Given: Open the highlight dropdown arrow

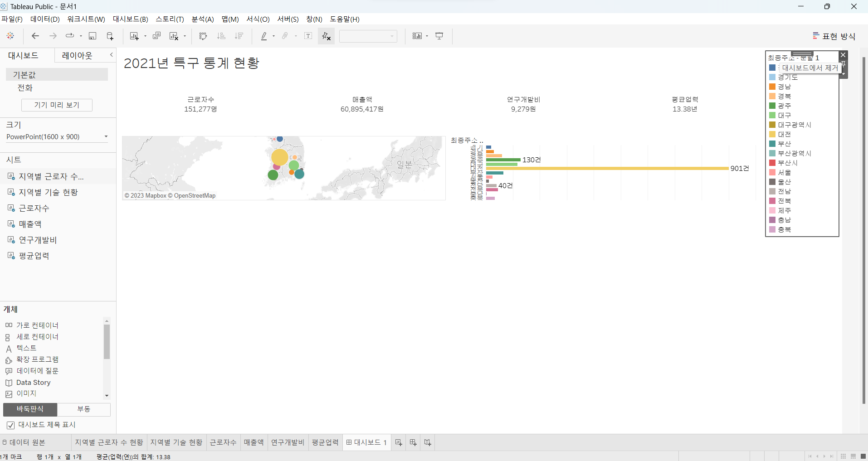Looking at the screenshot, I should (x=273, y=36).
